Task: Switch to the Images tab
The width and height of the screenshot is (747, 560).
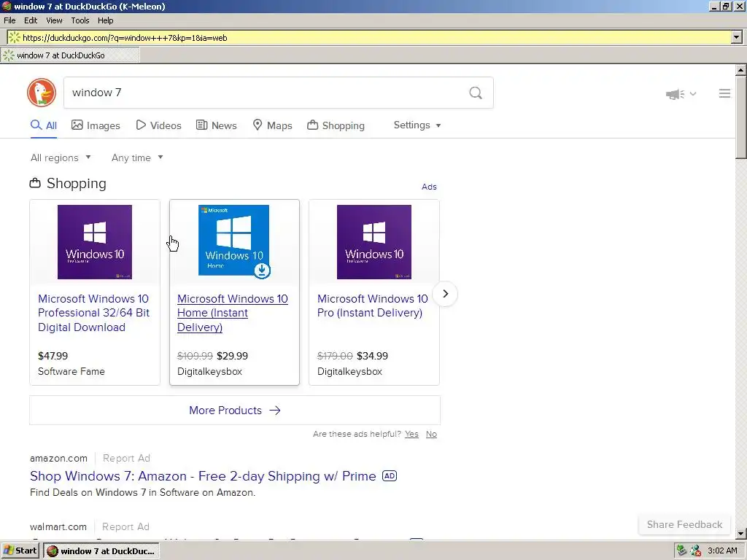Action: pyautogui.click(x=96, y=125)
